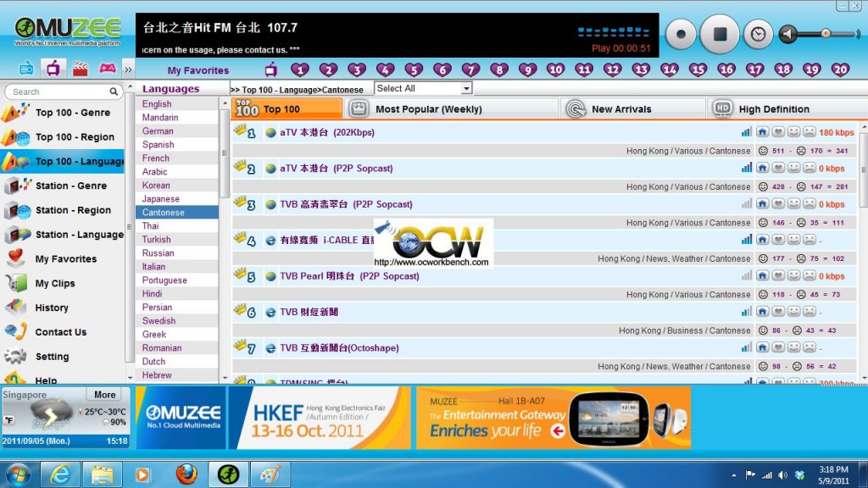Screen dimensions: 868x488
Task: Open the timer clock button
Action: coord(758,34)
